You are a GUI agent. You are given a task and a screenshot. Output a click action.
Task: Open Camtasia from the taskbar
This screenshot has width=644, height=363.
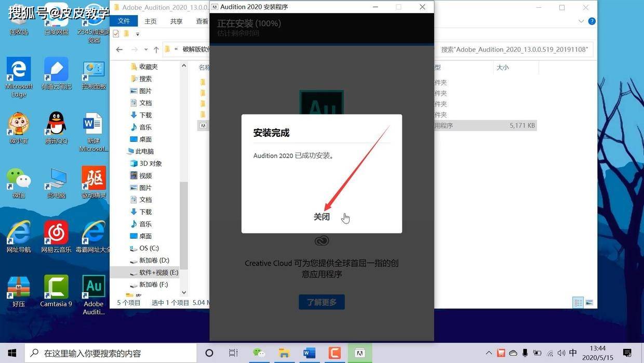[334, 353]
